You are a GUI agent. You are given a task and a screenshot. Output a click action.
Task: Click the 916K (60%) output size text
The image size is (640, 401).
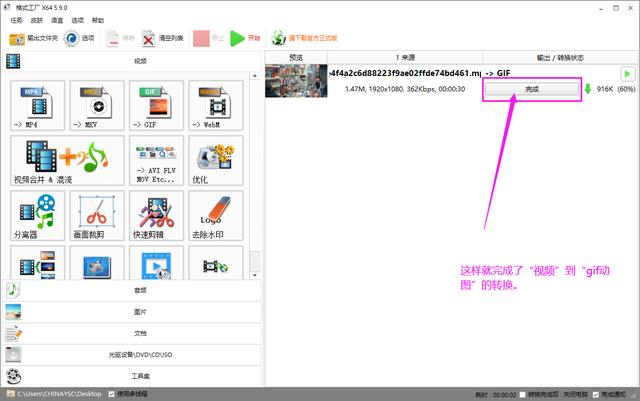pyautogui.click(x=616, y=89)
